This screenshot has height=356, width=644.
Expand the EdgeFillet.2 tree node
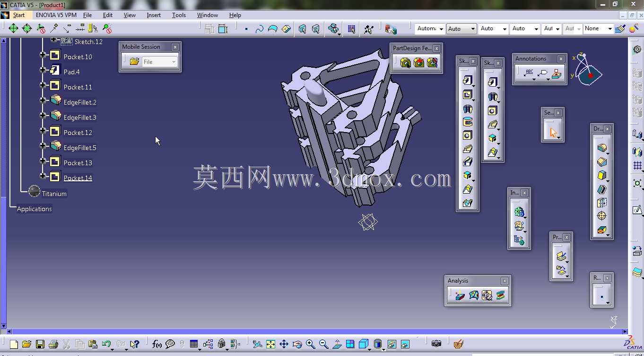coord(43,100)
